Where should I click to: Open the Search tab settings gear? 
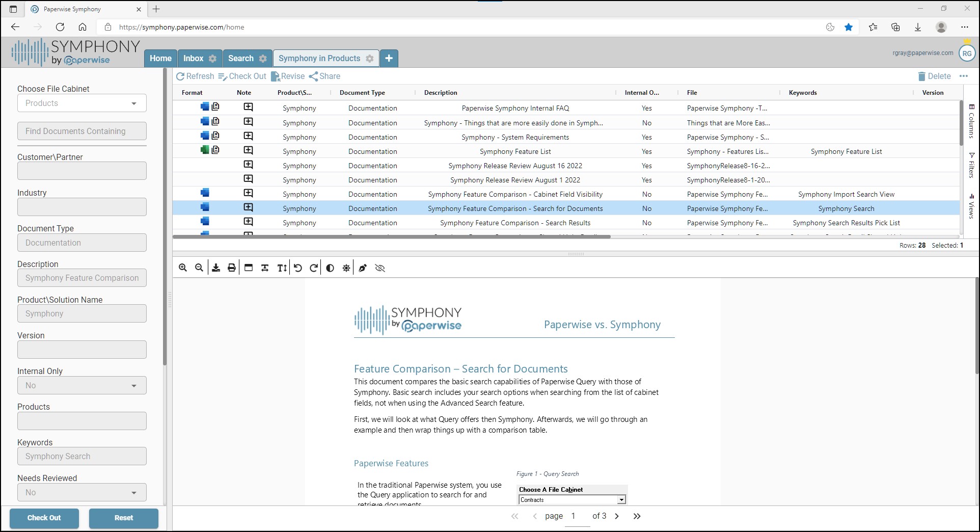(x=263, y=58)
